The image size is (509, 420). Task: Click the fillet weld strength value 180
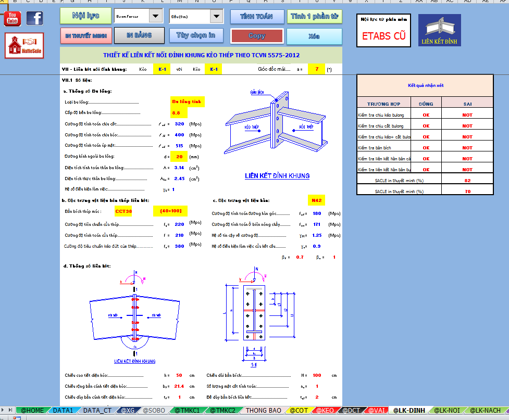(317, 213)
